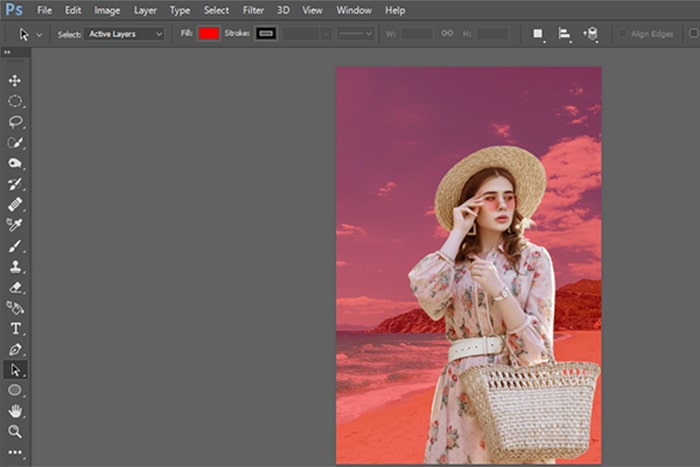The height and width of the screenshot is (467, 700).
Task: Click the red Fill color swatch
Action: pyautogui.click(x=208, y=33)
